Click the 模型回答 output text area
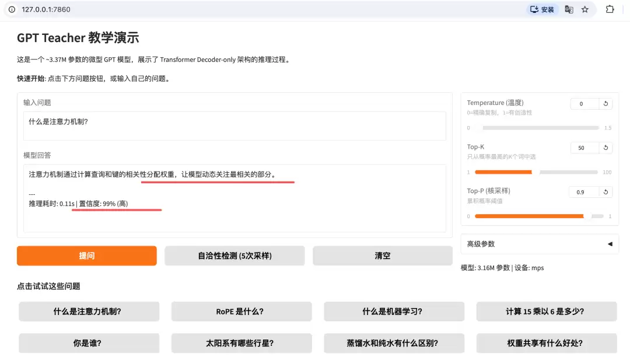This screenshot has width=630, height=364. [x=235, y=198]
